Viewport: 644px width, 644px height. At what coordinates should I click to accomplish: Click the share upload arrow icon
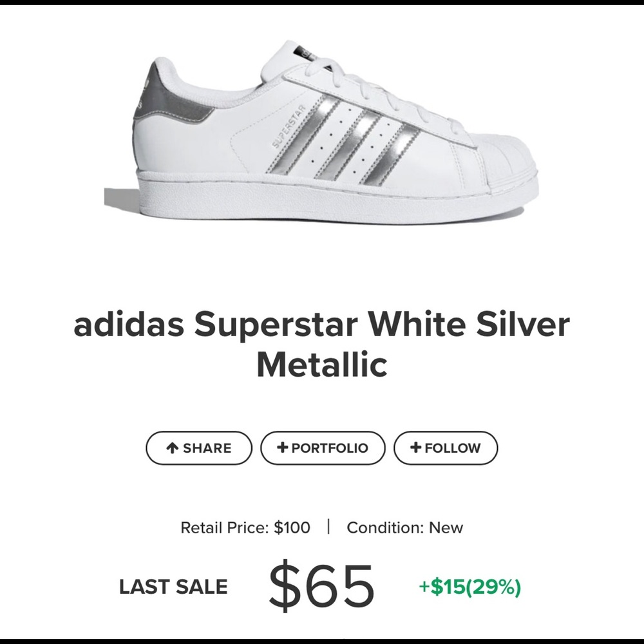(173, 448)
